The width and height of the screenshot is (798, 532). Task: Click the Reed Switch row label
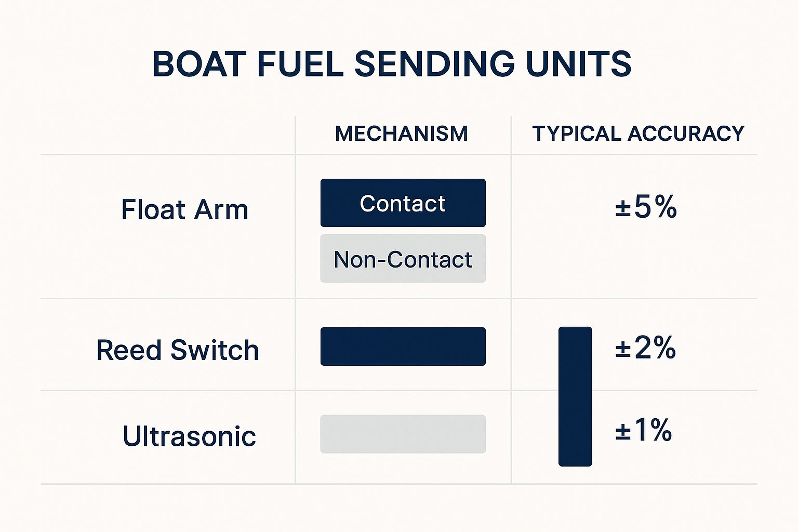click(178, 350)
